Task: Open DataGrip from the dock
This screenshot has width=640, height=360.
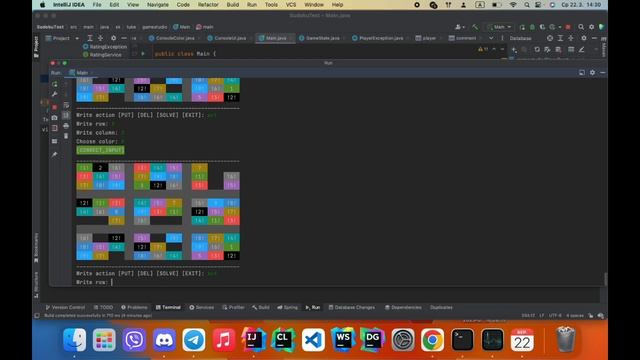Action: tap(373, 340)
